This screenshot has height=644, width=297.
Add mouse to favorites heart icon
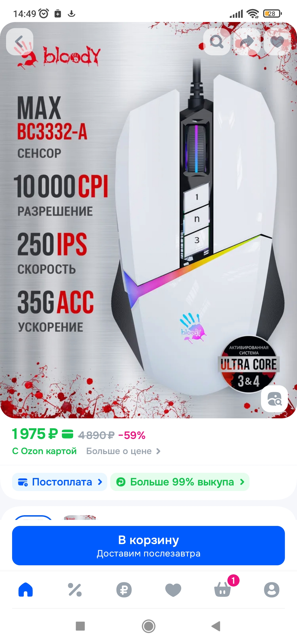coord(277,42)
